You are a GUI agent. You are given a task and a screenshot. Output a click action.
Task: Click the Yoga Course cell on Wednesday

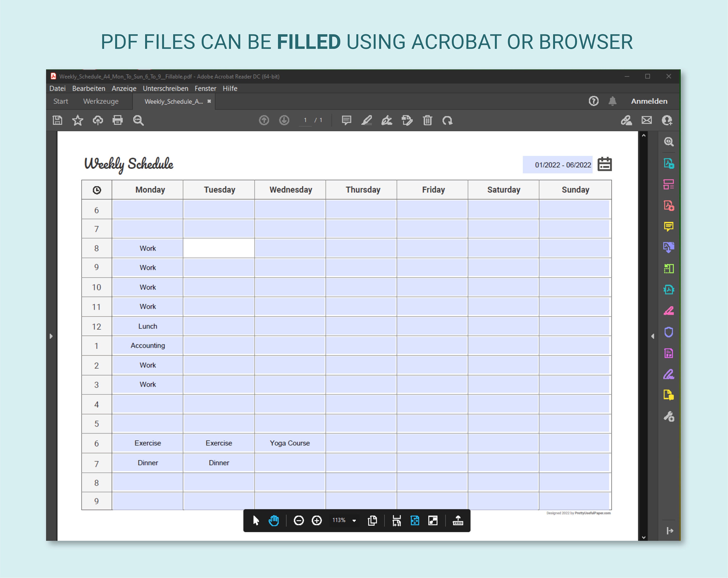point(290,443)
